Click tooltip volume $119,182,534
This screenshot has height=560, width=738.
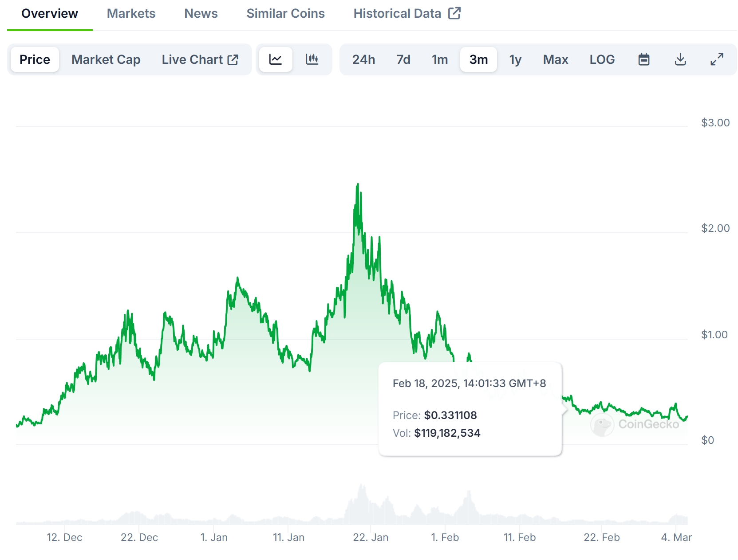pyautogui.click(x=447, y=433)
